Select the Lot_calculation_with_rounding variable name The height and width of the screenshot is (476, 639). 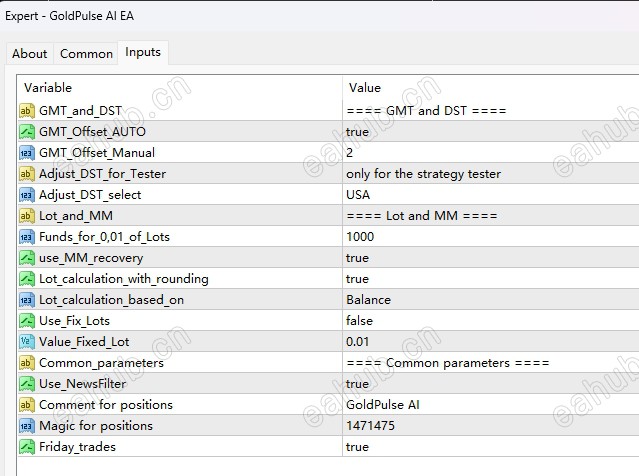click(x=124, y=279)
